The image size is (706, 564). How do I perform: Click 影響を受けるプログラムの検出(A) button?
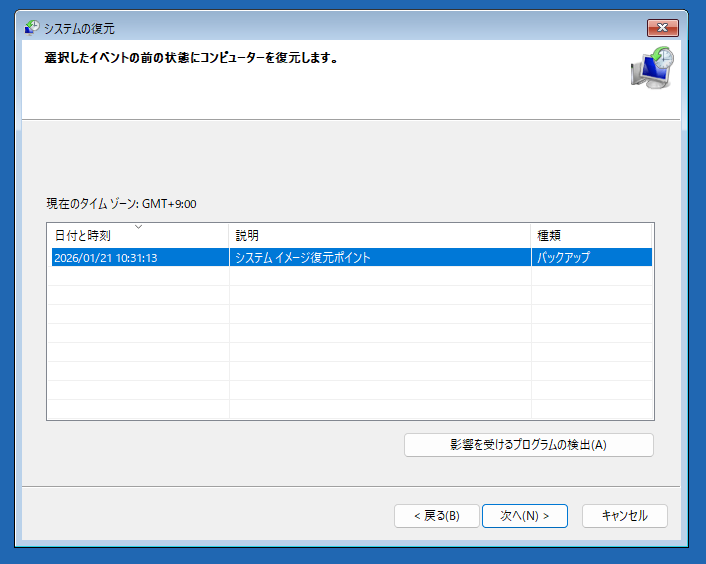(x=529, y=445)
